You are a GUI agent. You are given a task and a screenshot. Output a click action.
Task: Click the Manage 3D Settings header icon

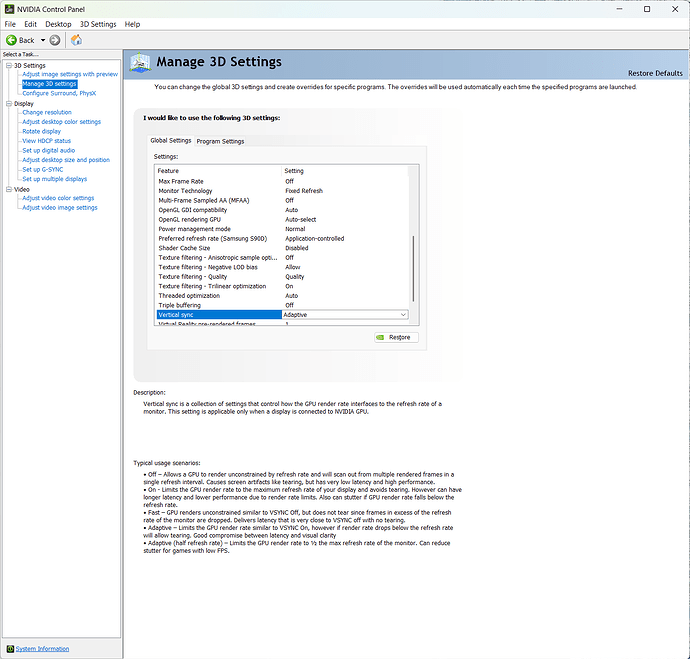click(140, 63)
